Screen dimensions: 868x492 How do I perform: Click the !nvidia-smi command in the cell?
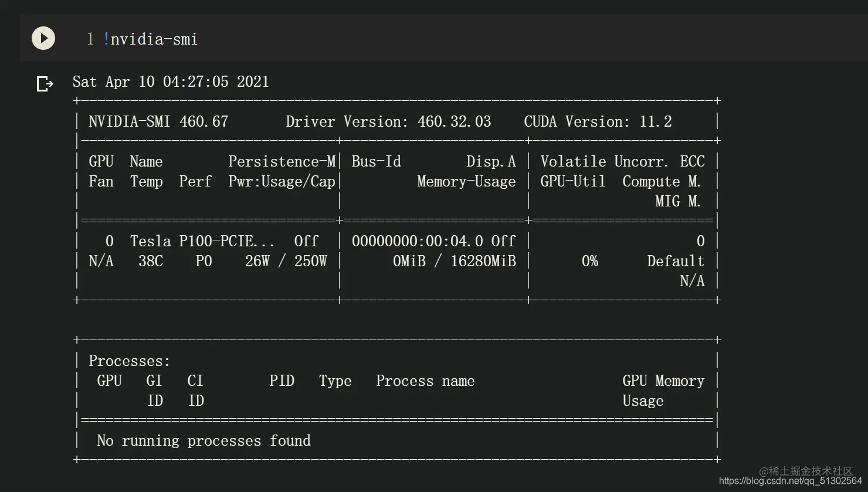pos(150,39)
